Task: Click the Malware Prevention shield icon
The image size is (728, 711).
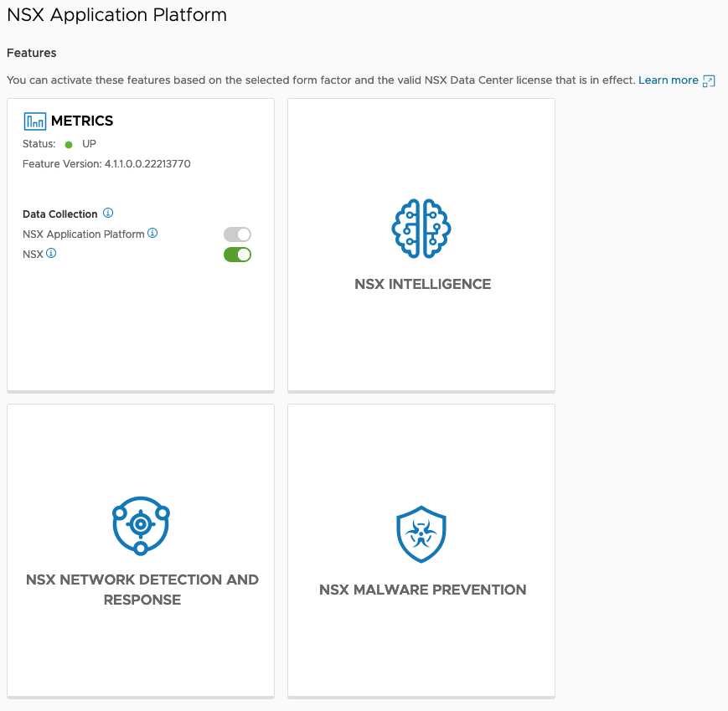Action: click(x=421, y=534)
